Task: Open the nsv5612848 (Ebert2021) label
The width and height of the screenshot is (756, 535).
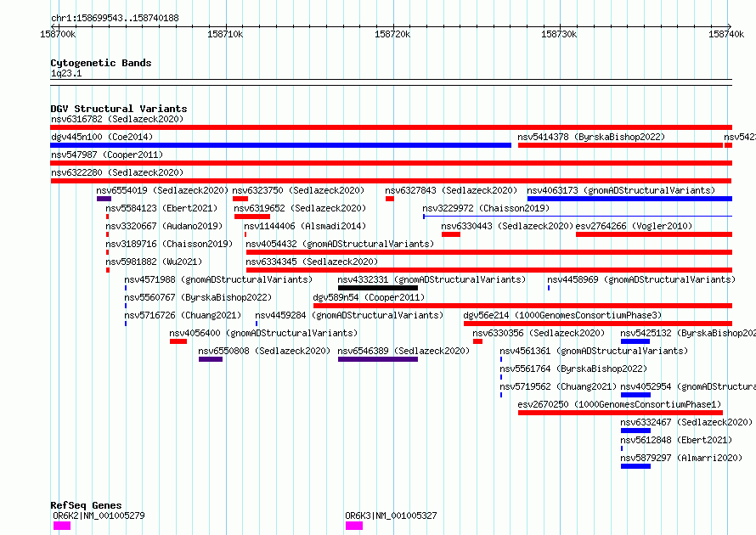Action: pyautogui.click(x=676, y=440)
